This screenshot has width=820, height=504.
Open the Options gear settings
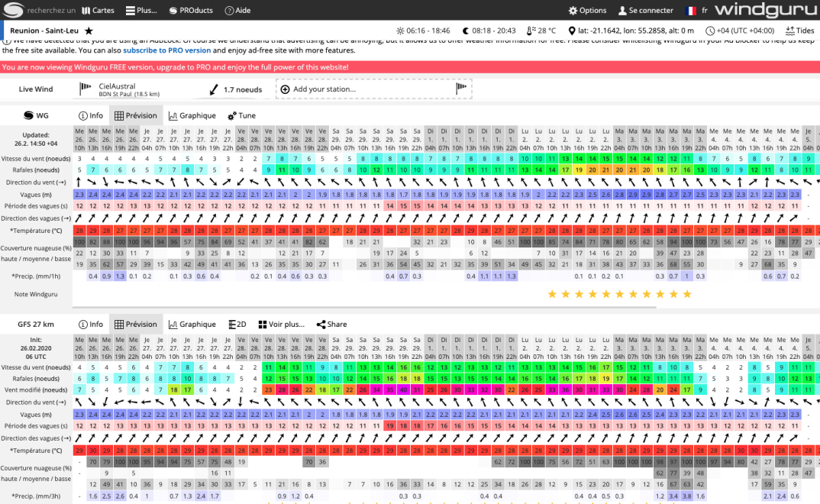pyautogui.click(x=587, y=11)
